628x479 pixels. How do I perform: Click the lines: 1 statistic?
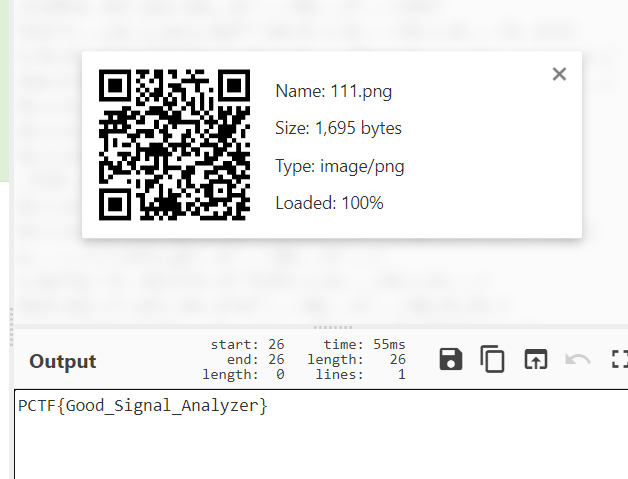(x=360, y=375)
